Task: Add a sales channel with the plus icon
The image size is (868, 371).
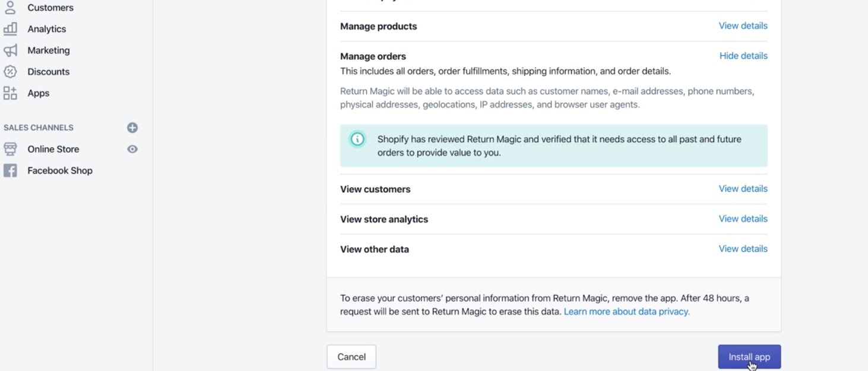Action: tap(132, 128)
